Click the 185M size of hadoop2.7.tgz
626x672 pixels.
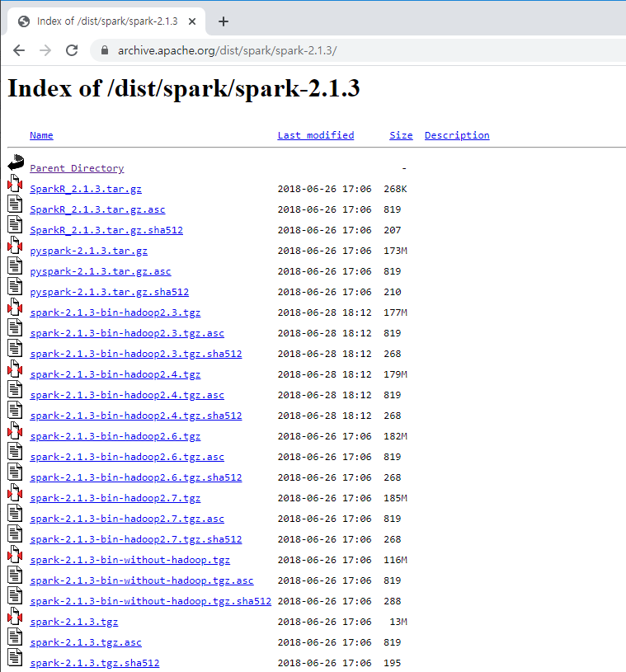(x=395, y=498)
